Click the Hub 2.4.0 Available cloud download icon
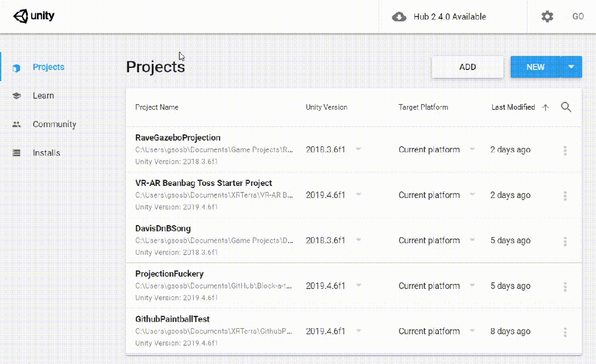The height and width of the screenshot is (364, 596). click(399, 17)
